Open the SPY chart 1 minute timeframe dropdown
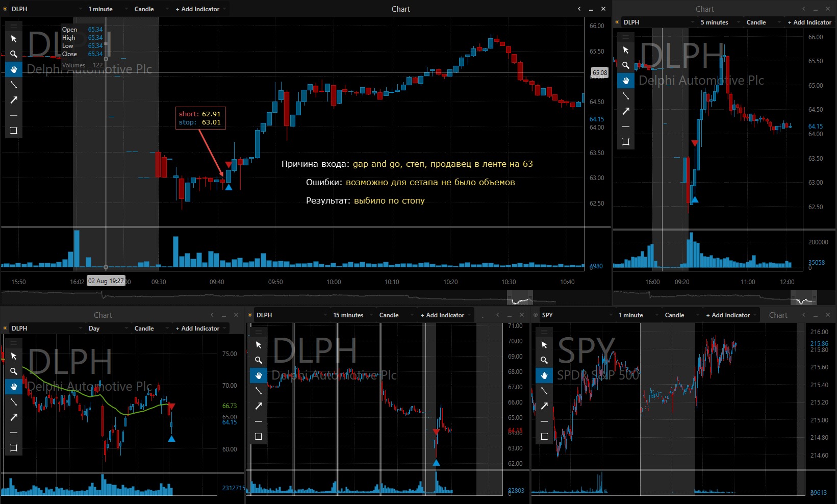Viewport: 837px width, 504px height. tap(638, 315)
